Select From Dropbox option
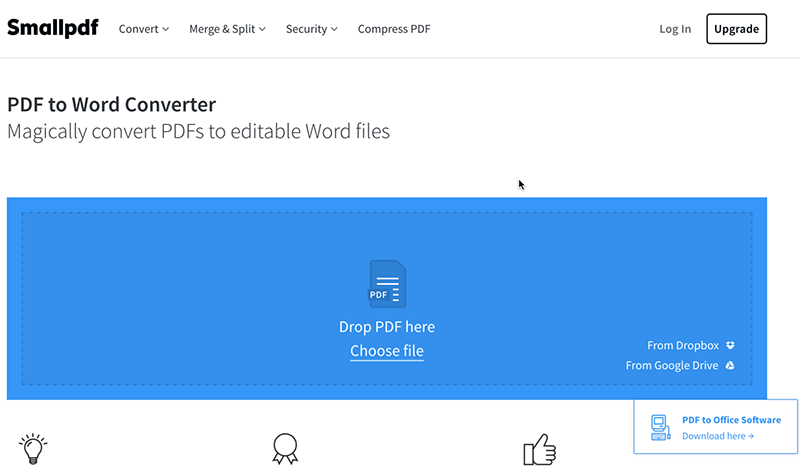800x470 pixels. (x=691, y=345)
